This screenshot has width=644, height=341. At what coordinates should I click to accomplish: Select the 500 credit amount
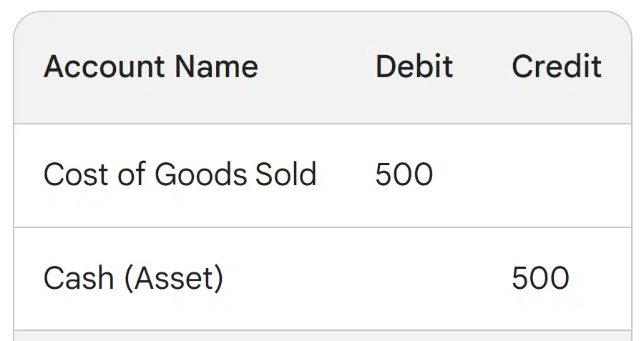tap(540, 278)
